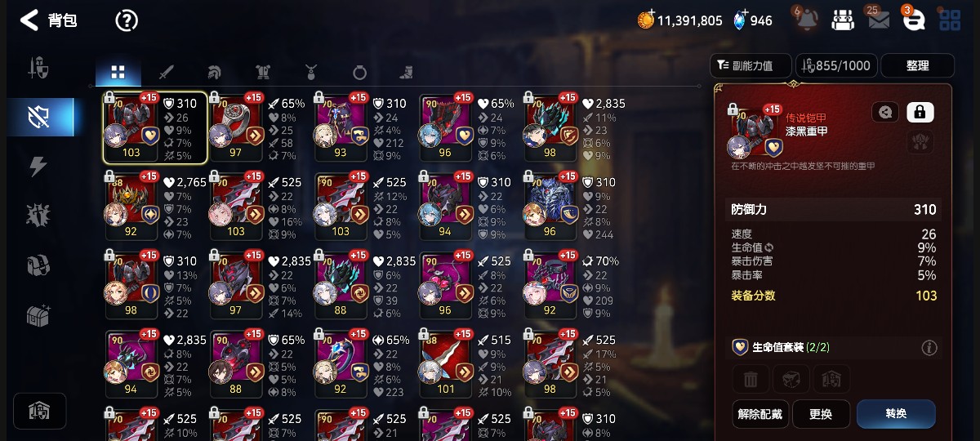Show 生命值套装 set info details
The image size is (980, 441).
(x=929, y=348)
